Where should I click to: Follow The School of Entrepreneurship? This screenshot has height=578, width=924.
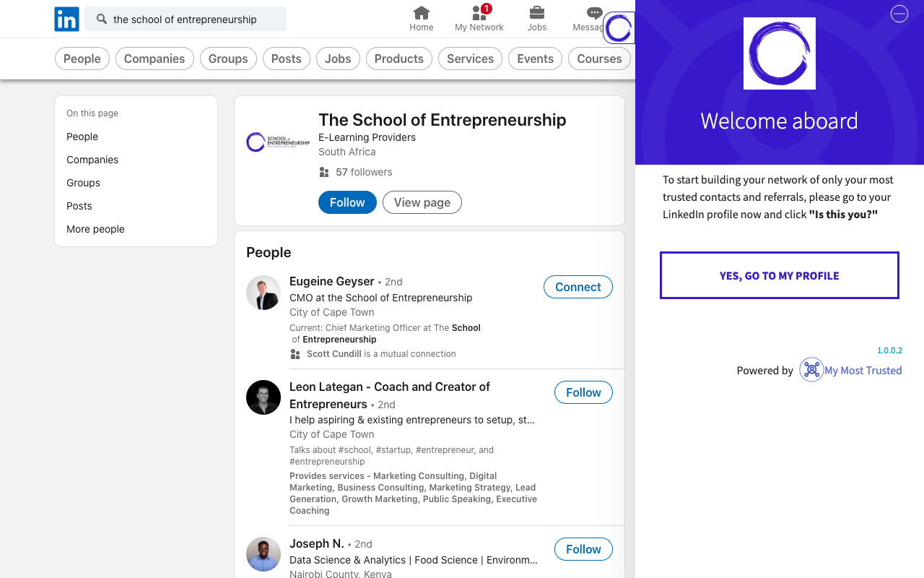coord(347,202)
